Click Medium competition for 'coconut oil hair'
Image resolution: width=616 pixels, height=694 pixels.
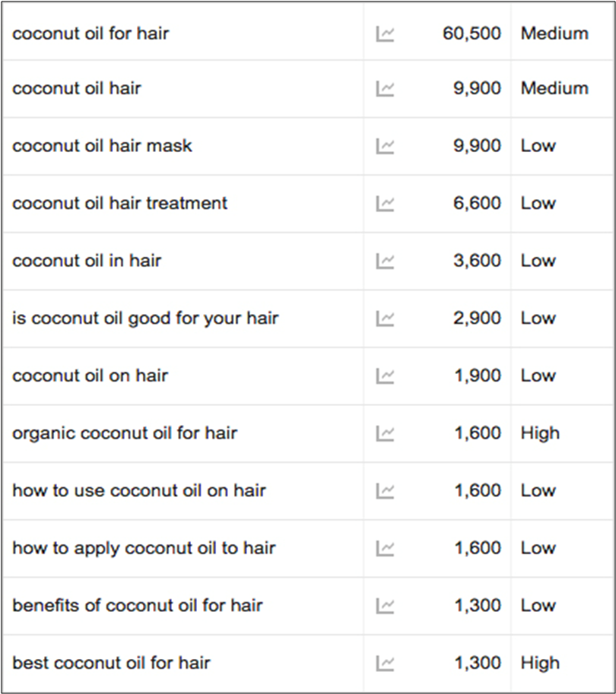point(554,88)
